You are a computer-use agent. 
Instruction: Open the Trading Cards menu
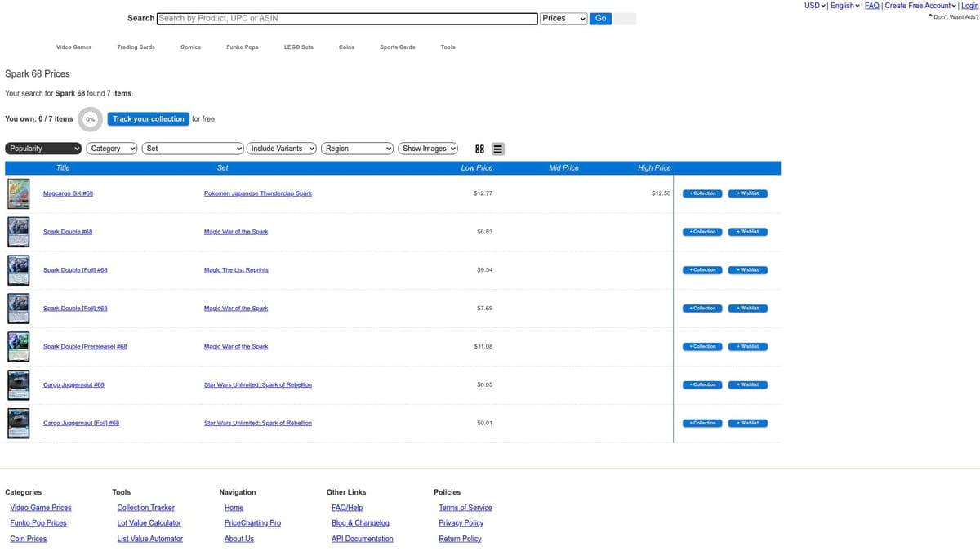136,47
